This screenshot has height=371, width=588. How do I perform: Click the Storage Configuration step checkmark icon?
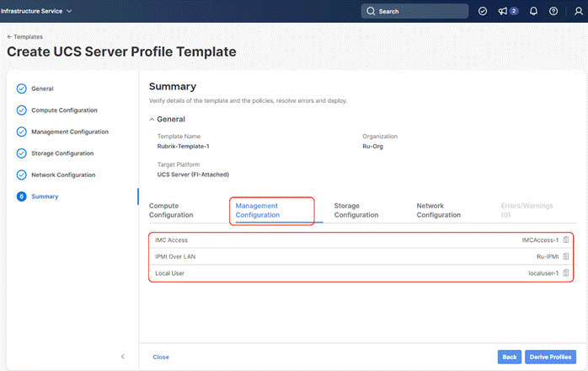tap(21, 153)
